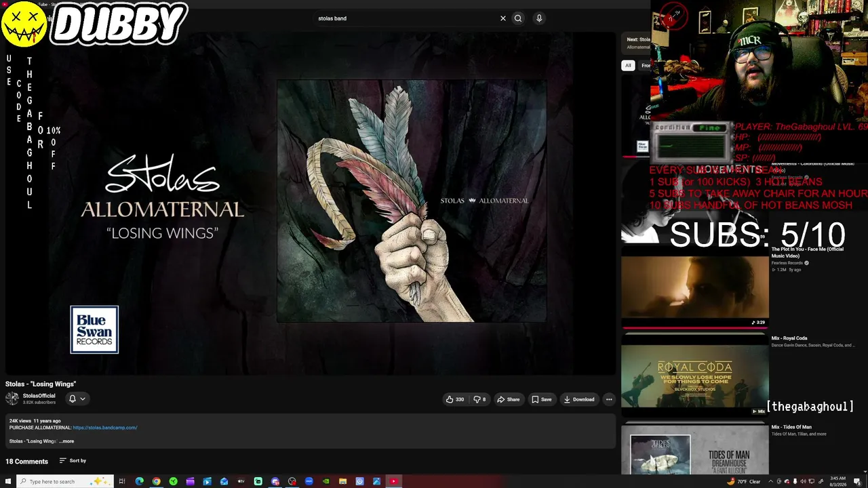
Task: Click the video title 'Stolas - "Losing Wings"'
Action: (x=41, y=384)
